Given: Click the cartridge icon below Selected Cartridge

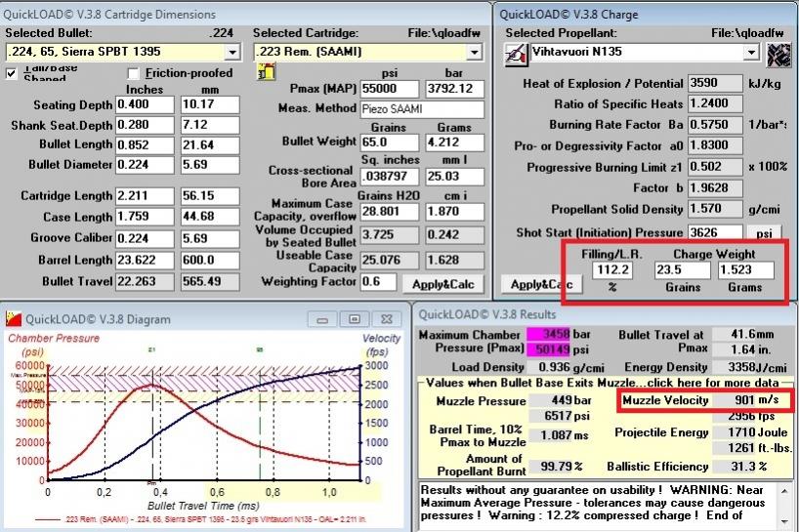Looking at the screenshot, I should pyautogui.click(x=265, y=71).
